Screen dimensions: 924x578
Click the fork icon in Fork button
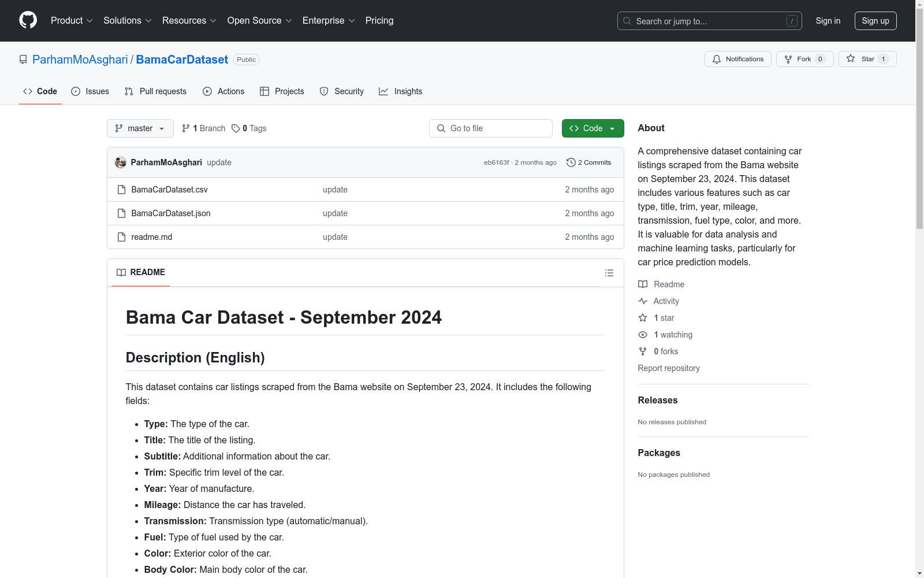point(788,59)
